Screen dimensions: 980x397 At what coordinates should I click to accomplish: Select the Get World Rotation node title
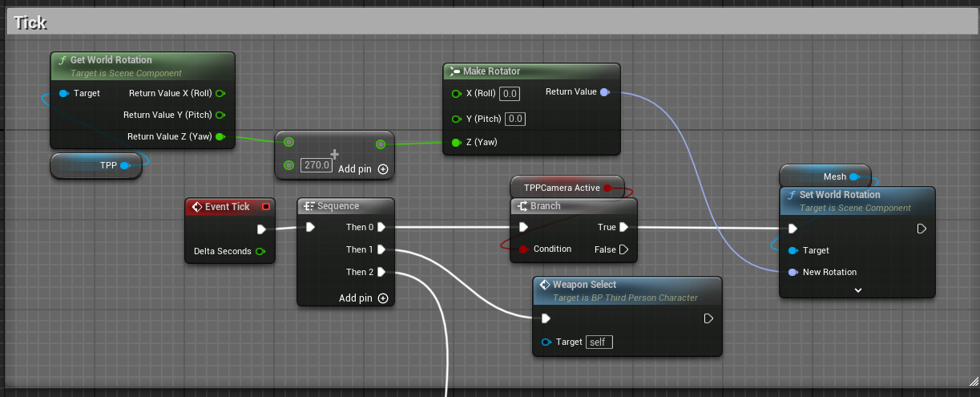coord(111,60)
